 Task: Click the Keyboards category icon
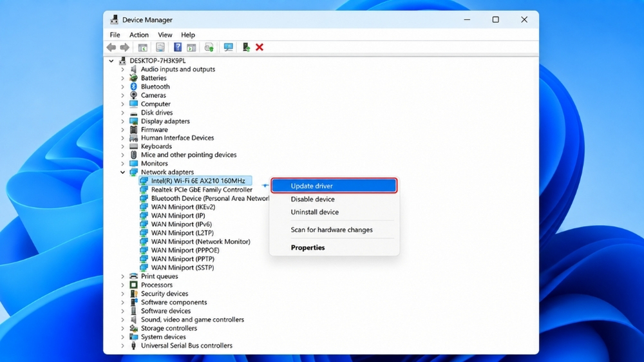pyautogui.click(x=133, y=146)
